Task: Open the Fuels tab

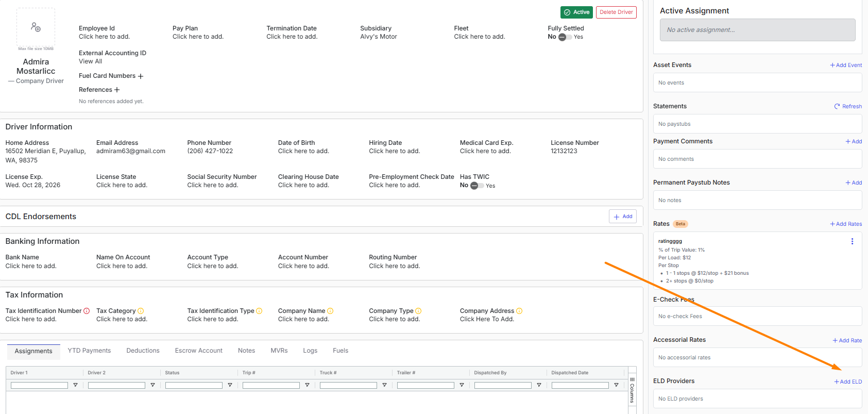Action: [341, 351]
